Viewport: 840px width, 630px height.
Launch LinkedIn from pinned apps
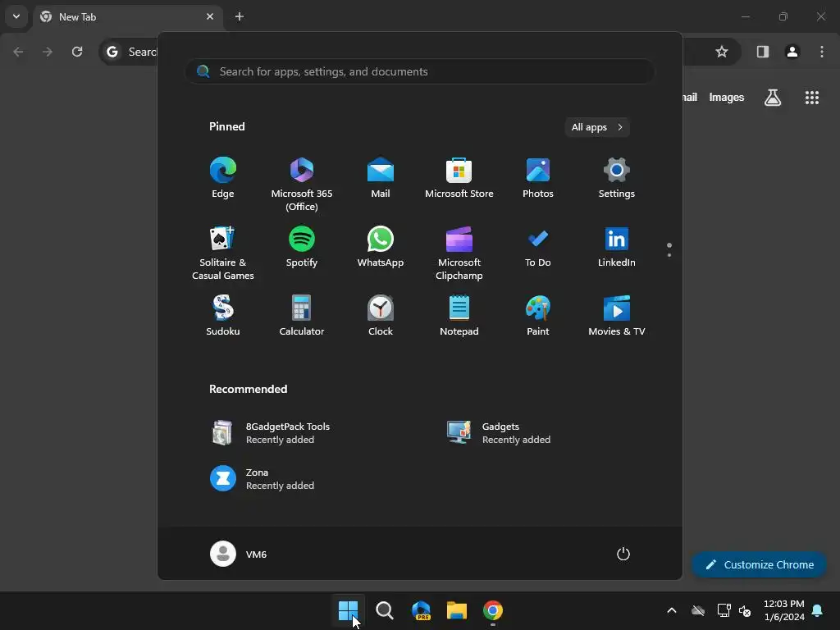pos(617,248)
